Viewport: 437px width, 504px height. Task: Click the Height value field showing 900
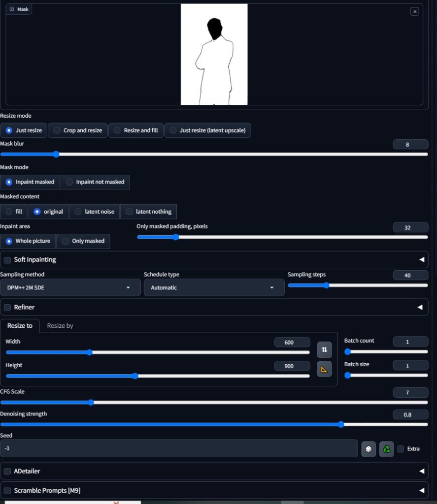(x=292, y=366)
